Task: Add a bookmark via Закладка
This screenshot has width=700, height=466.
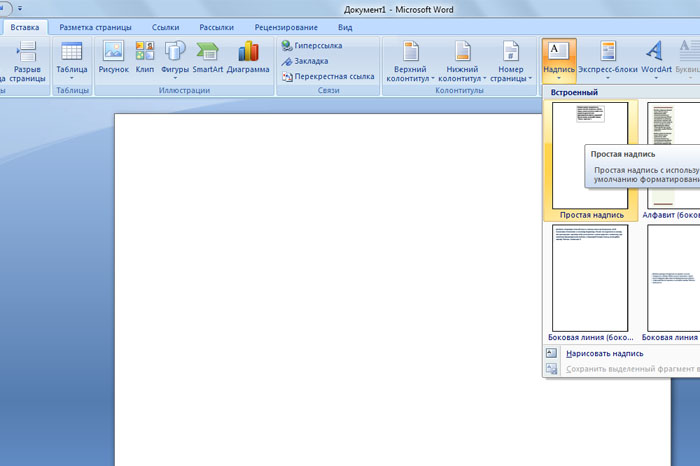Action: (x=305, y=61)
